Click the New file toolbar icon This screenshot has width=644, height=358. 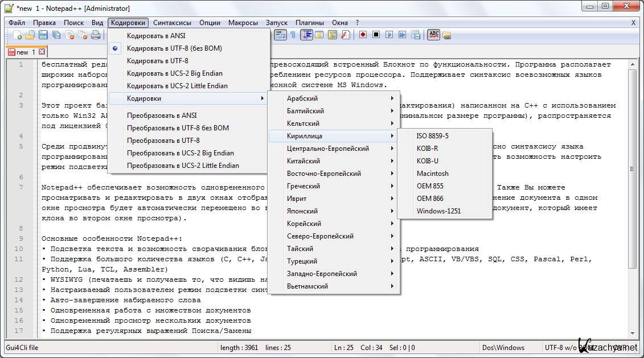[18, 35]
